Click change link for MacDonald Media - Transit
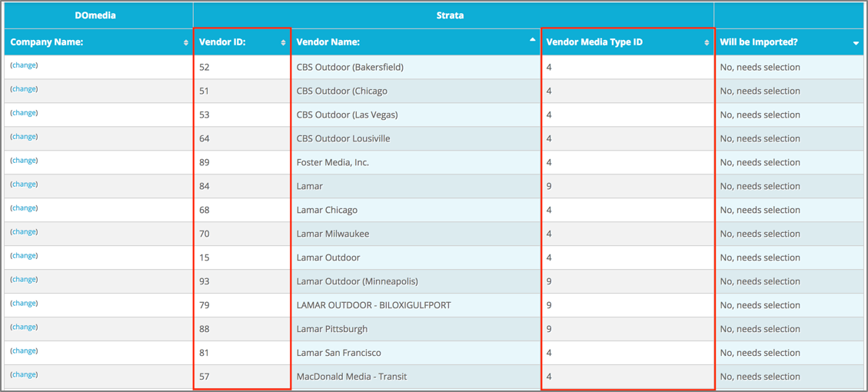The height and width of the screenshot is (392, 868). coord(25,375)
